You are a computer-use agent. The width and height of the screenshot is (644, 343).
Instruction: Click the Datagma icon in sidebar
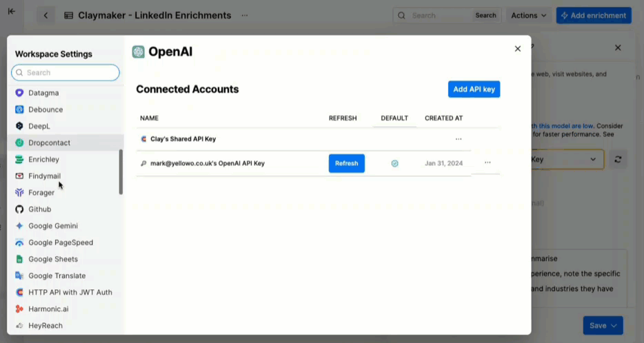point(19,93)
